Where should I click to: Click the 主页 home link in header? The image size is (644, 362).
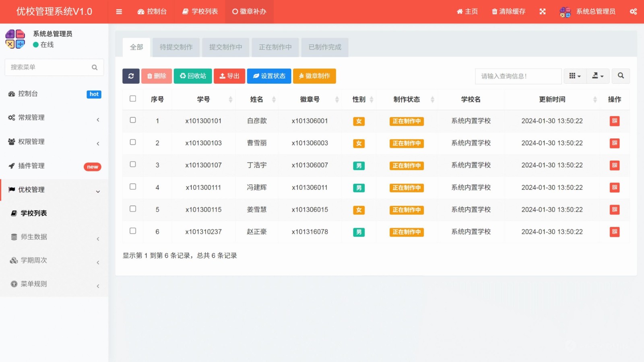(x=467, y=12)
